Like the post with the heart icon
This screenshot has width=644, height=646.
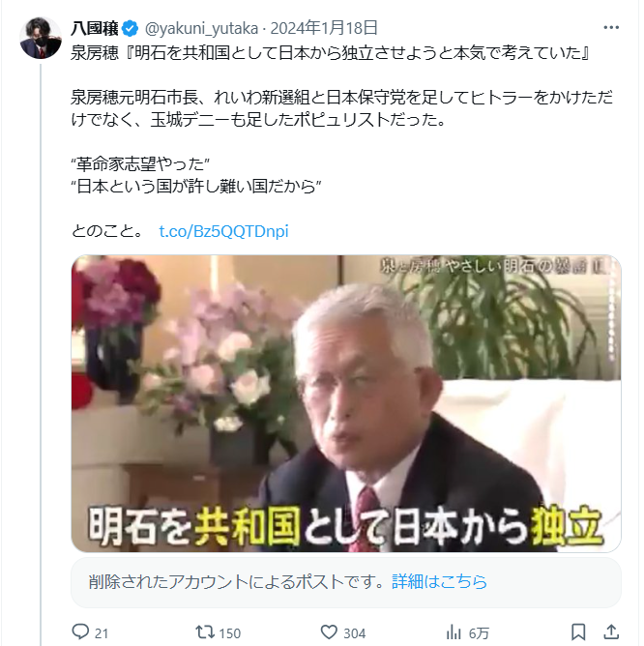(329, 631)
